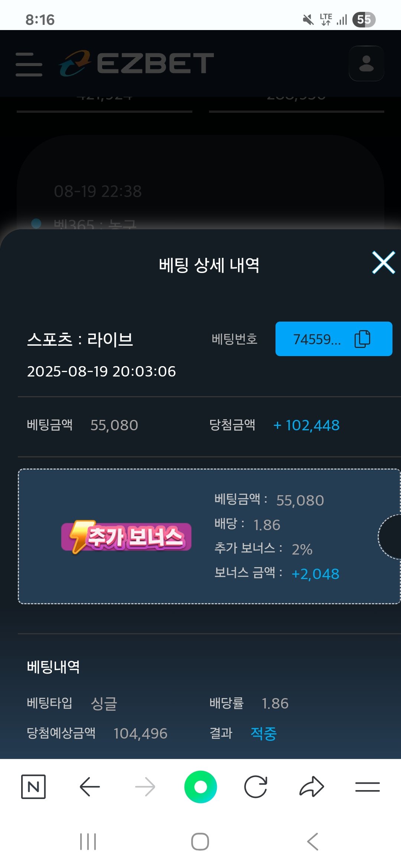Tap the 적중 result status
The width and height of the screenshot is (401, 868).
click(x=264, y=733)
